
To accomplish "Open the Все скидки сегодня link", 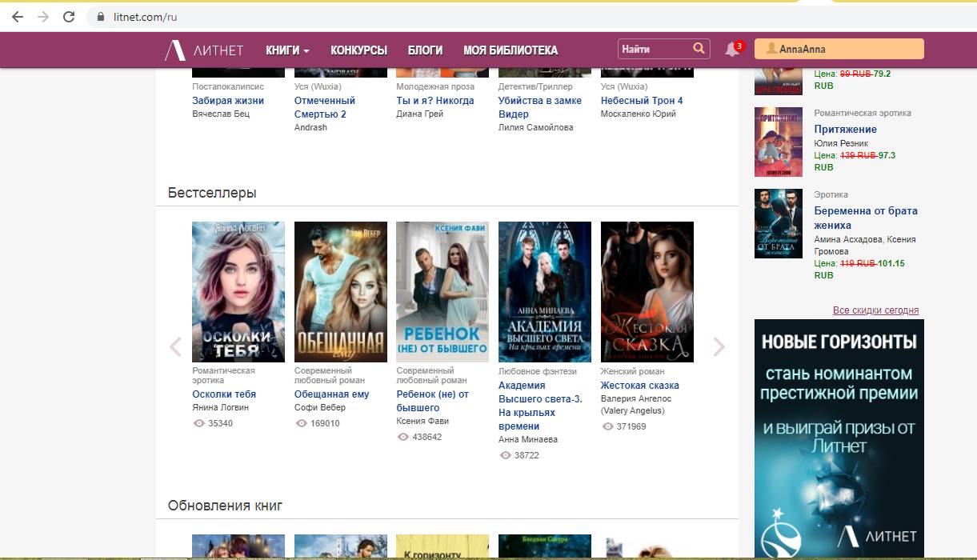I will click(x=875, y=310).
